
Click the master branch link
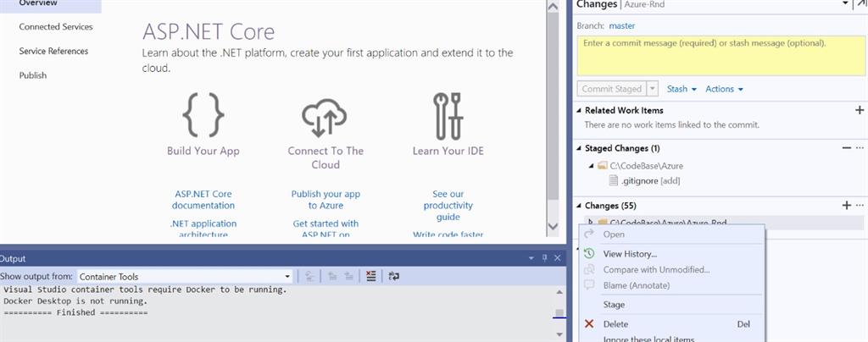621,26
